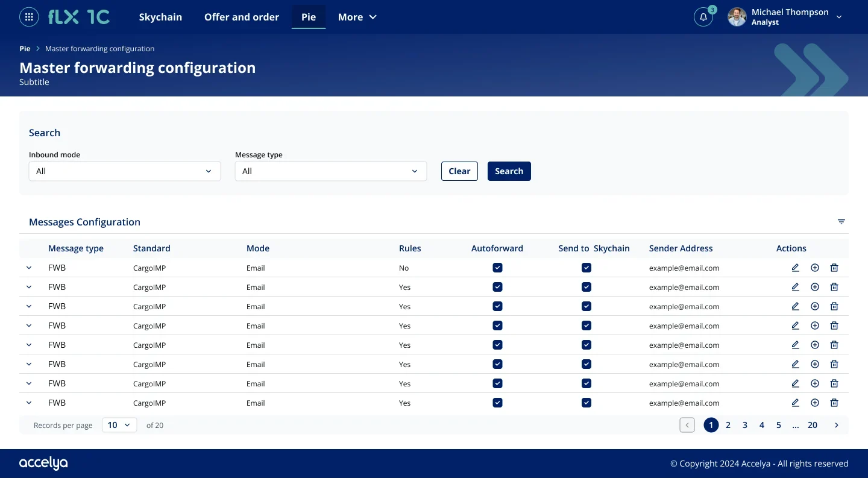This screenshot has width=868, height=478.
Task: Expand the More menu in the top navigation
Action: [x=357, y=17]
